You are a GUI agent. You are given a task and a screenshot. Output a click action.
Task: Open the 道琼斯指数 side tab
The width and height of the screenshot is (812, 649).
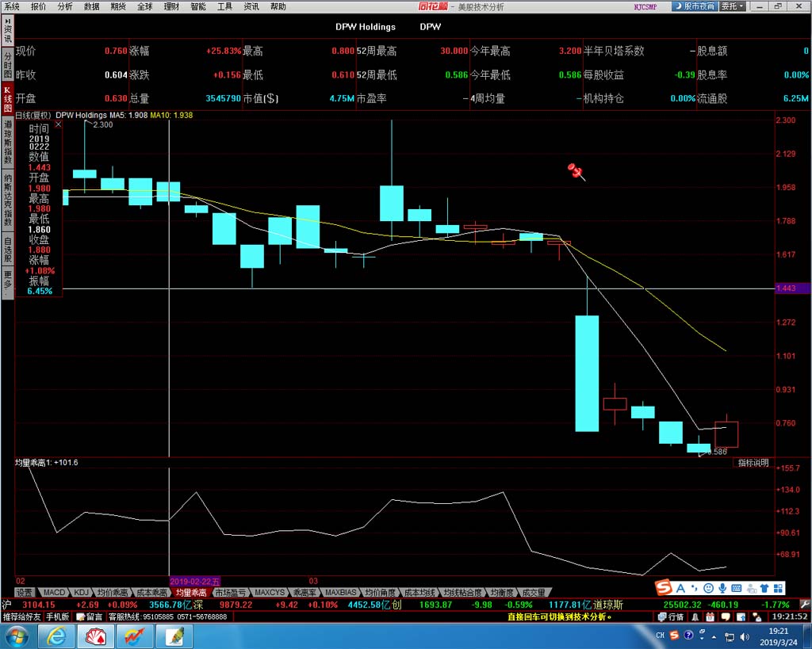(8, 142)
